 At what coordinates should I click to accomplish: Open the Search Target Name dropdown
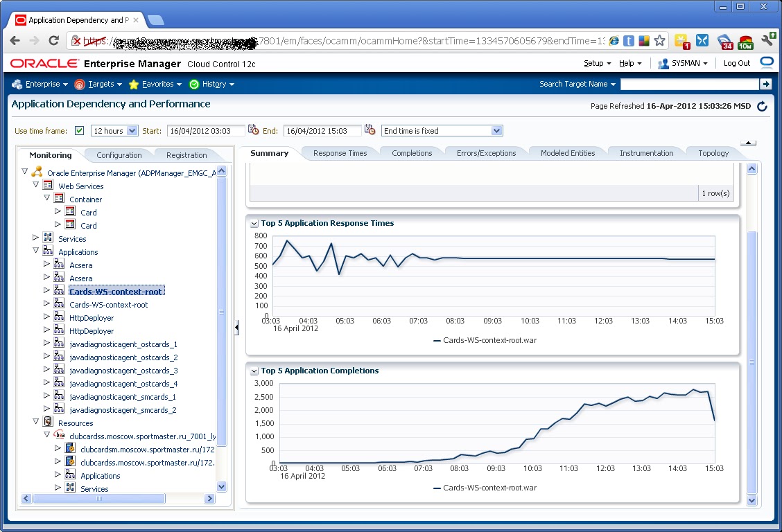(577, 85)
